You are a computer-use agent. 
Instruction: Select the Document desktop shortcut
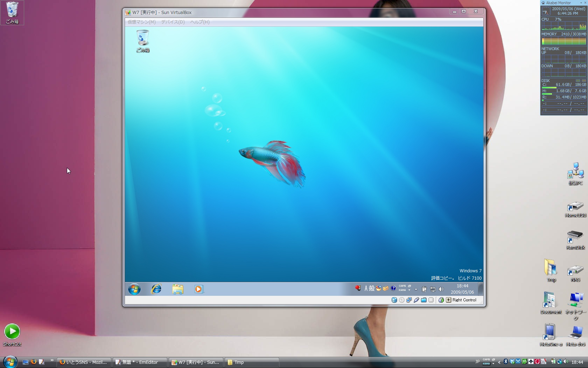click(x=551, y=303)
